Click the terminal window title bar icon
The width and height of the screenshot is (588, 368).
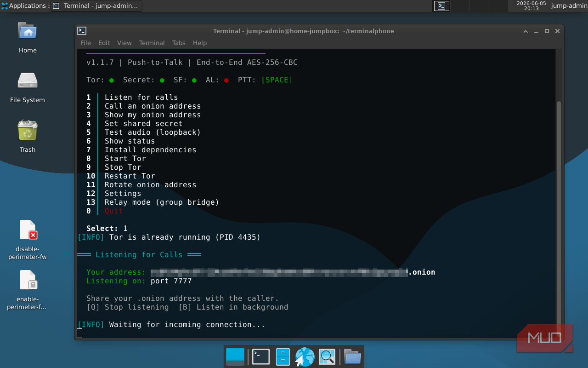82,31
